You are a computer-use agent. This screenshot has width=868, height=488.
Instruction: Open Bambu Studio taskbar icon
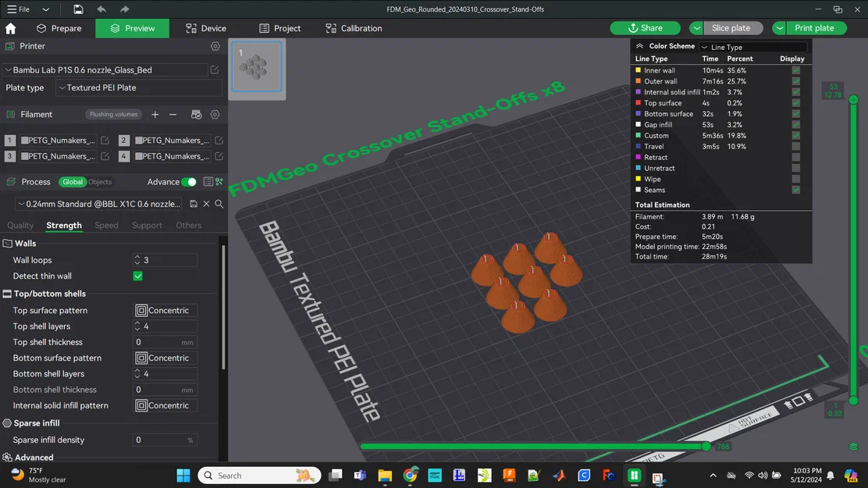pyautogui.click(x=635, y=476)
